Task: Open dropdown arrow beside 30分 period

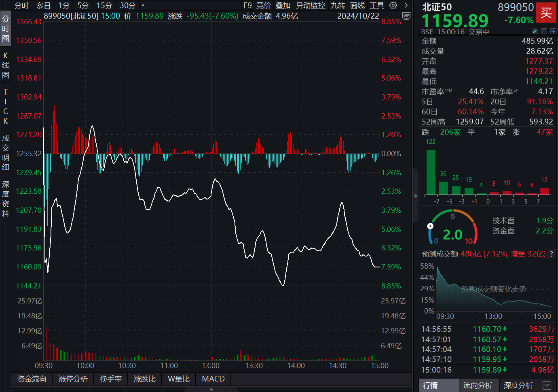Action: pos(143,5)
